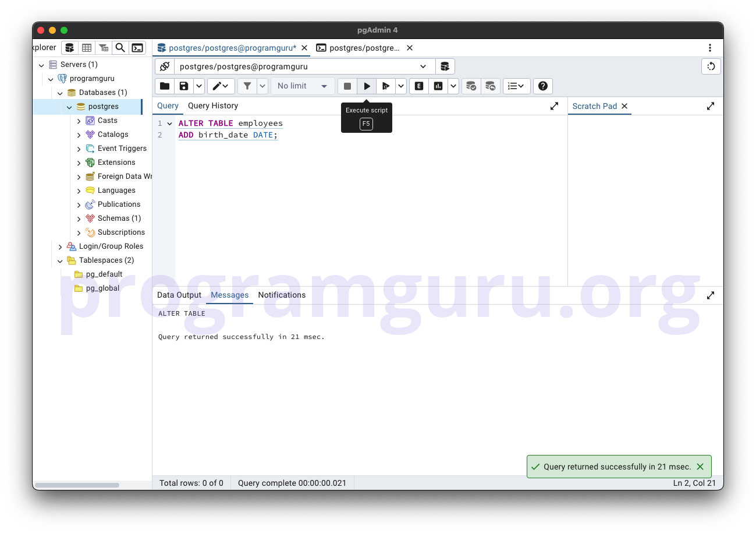Fold the code block at line 1
This screenshot has width=756, height=533.
[169, 123]
